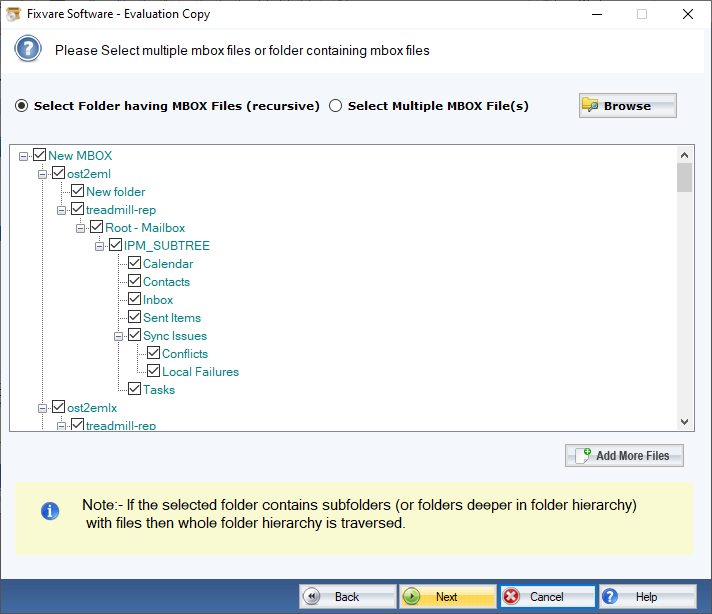Select the Contacts folder label
Image resolution: width=712 pixels, height=614 pixels.
(x=166, y=282)
